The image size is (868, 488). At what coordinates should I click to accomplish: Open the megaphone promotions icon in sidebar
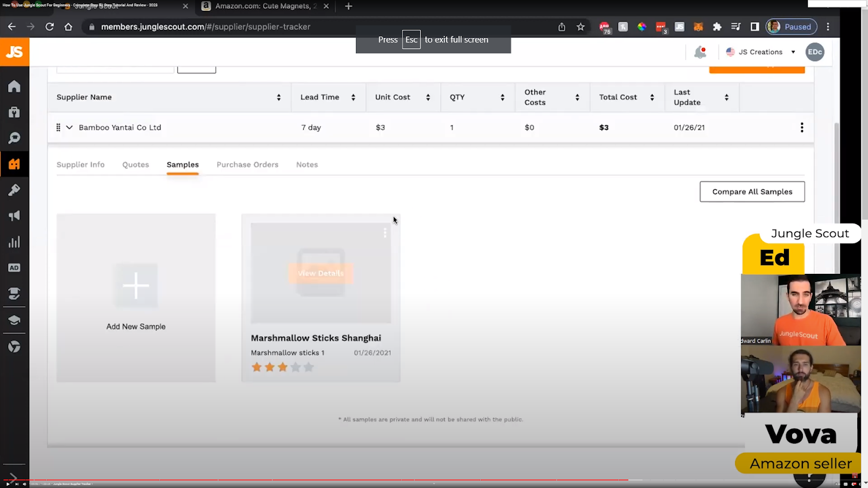pyautogui.click(x=15, y=216)
